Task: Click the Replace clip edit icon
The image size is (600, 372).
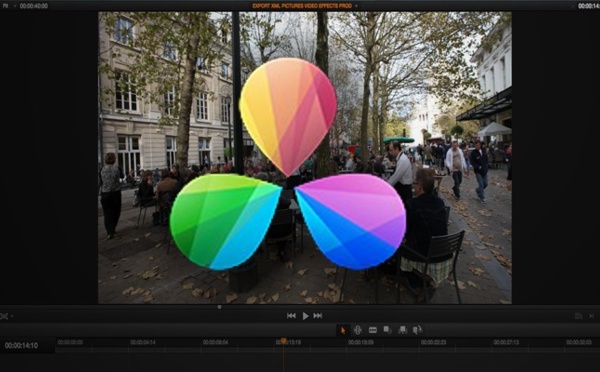Action: pyautogui.click(x=417, y=330)
